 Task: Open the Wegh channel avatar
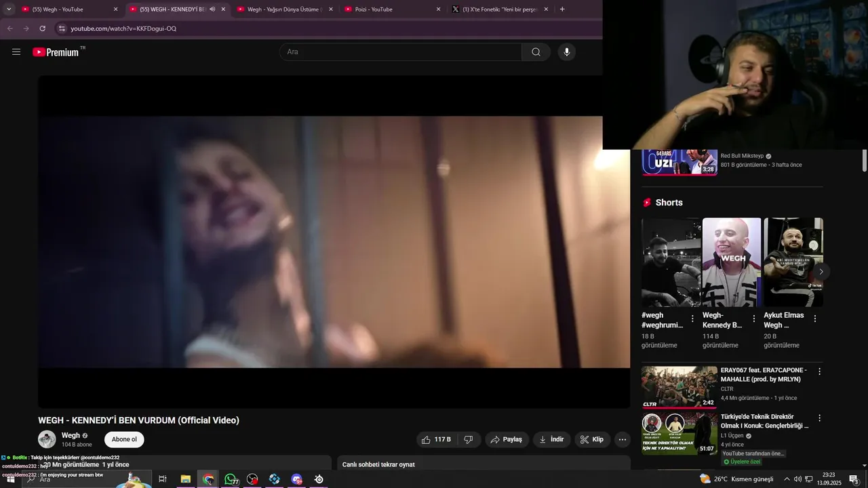point(47,439)
